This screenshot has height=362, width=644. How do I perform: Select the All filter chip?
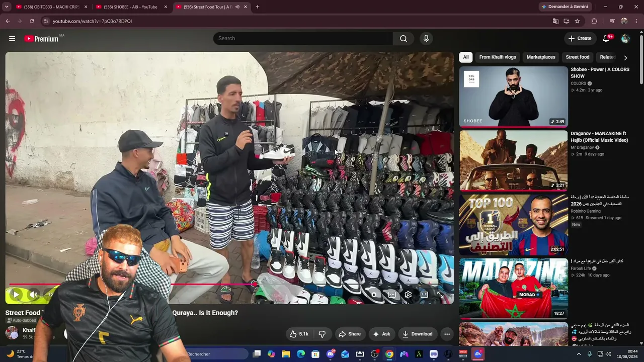pos(466,57)
